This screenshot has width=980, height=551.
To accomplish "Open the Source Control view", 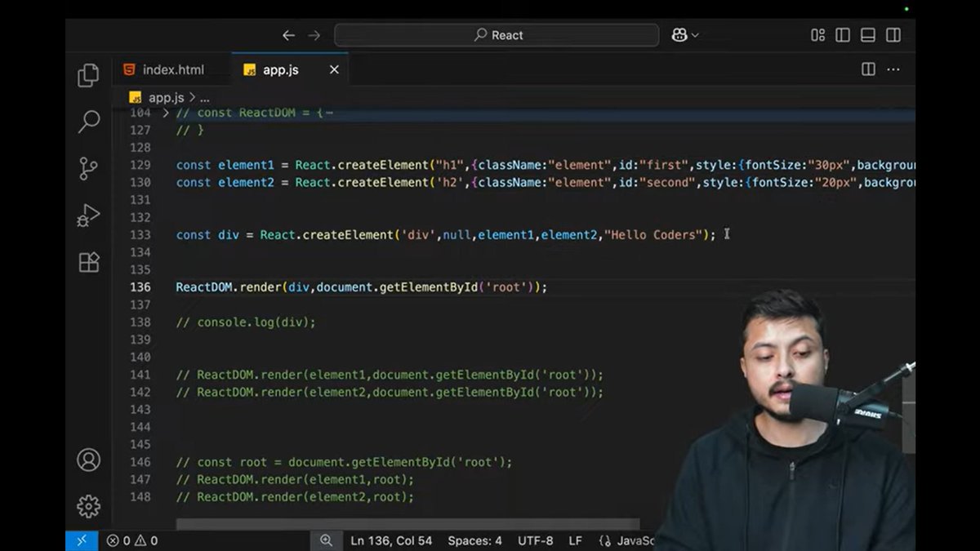I will tap(88, 167).
